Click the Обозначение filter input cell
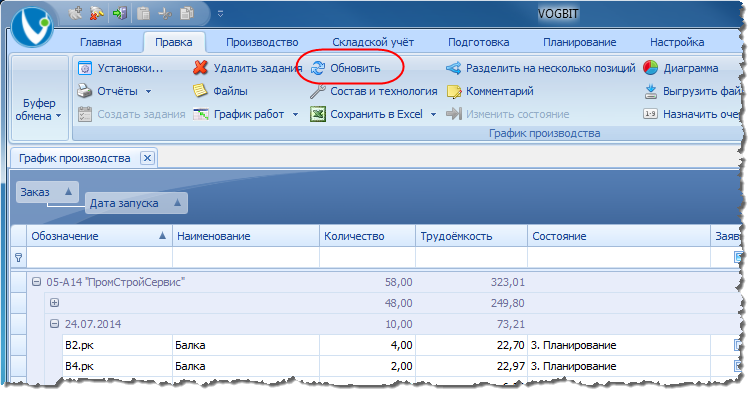The image size is (752, 393). tap(99, 257)
